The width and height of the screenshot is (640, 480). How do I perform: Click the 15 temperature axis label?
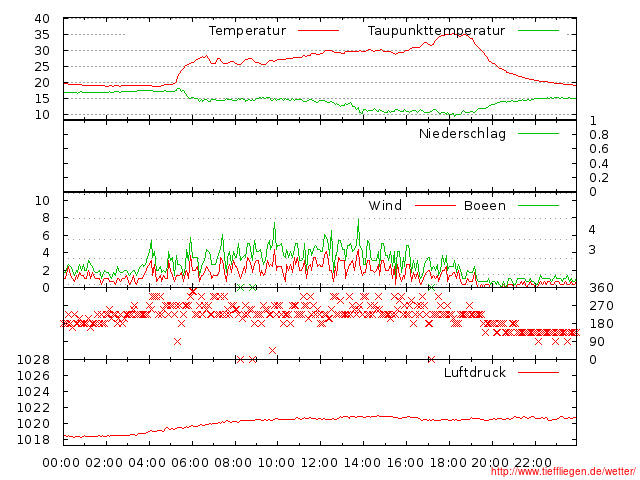[x=42, y=98]
